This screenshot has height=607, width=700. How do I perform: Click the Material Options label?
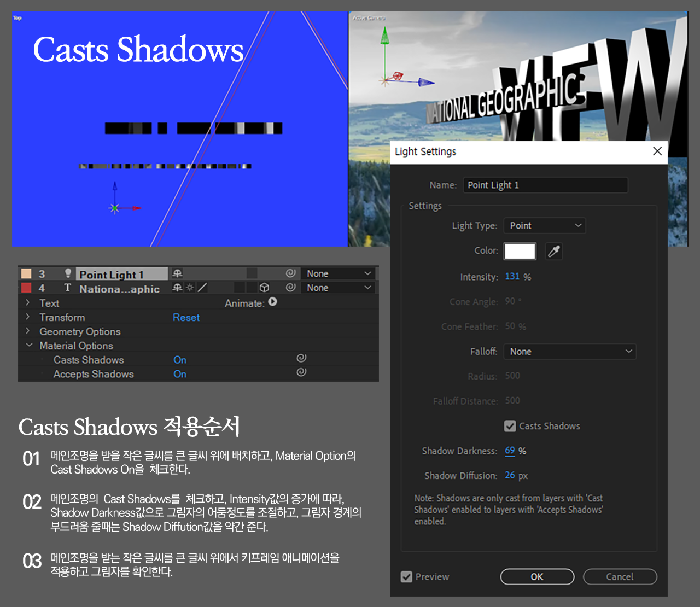pyautogui.click(x=76, y=346)
